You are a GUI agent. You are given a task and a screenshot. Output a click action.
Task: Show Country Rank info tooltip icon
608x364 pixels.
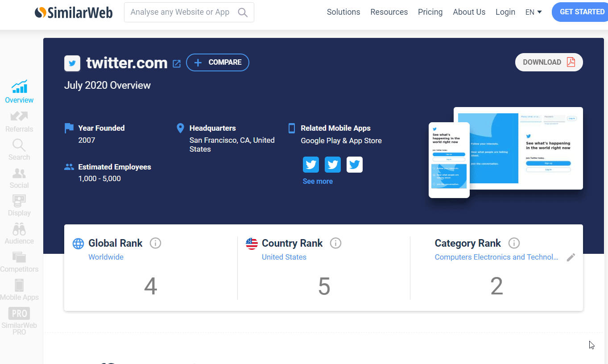tap(335, 243)
